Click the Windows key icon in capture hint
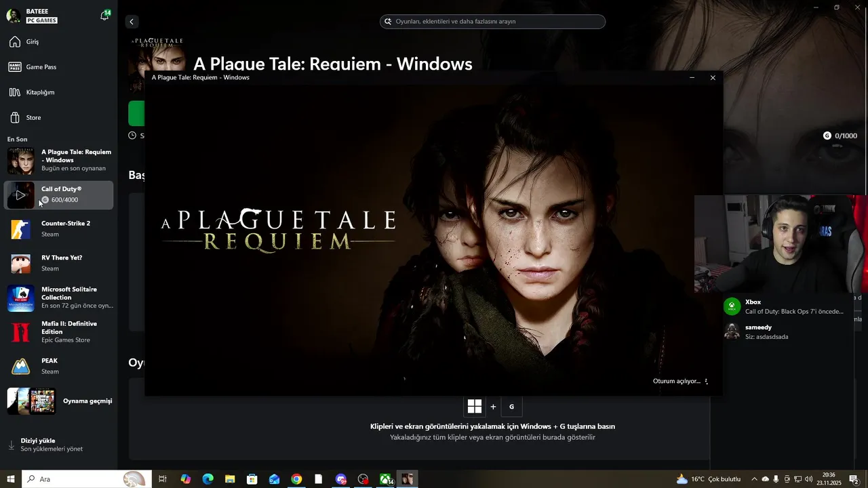Screen dimensions: 868x488 (475, 407)
